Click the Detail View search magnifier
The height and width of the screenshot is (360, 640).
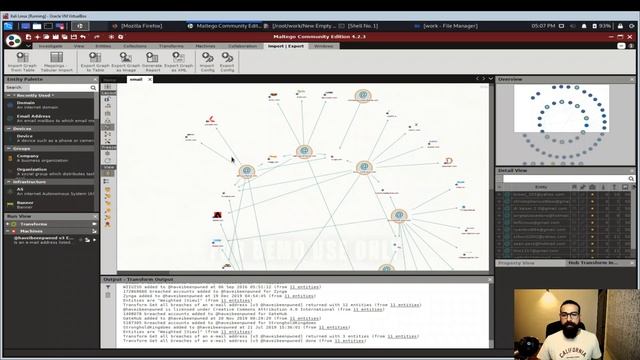(631, 179)
